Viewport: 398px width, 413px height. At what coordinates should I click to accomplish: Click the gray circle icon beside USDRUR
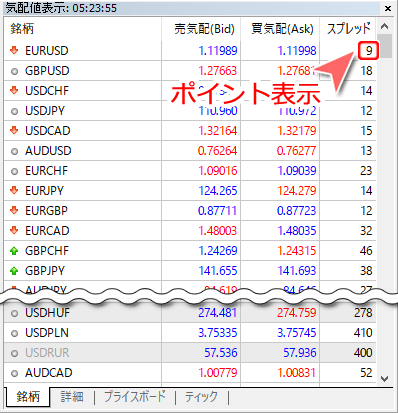(14, 353)
